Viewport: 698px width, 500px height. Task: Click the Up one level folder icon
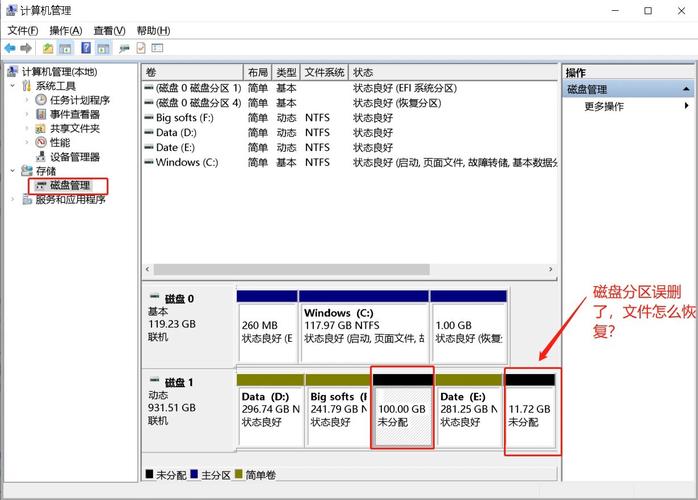coord(48,48)
